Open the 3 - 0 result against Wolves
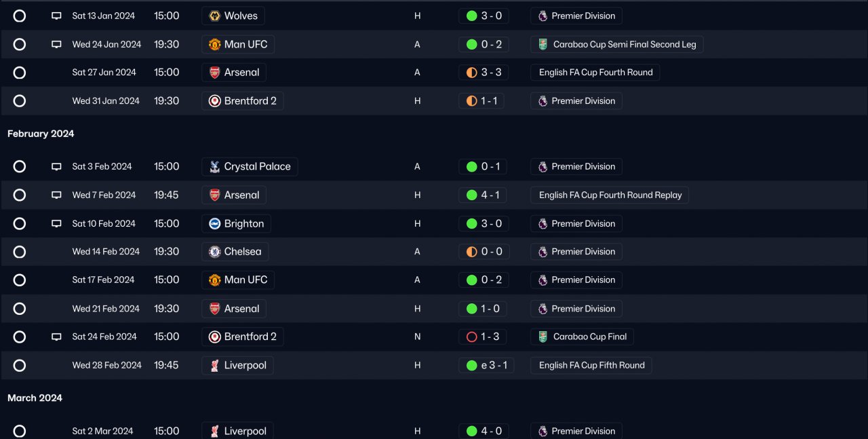868x439 pixels. pos(484,16)
